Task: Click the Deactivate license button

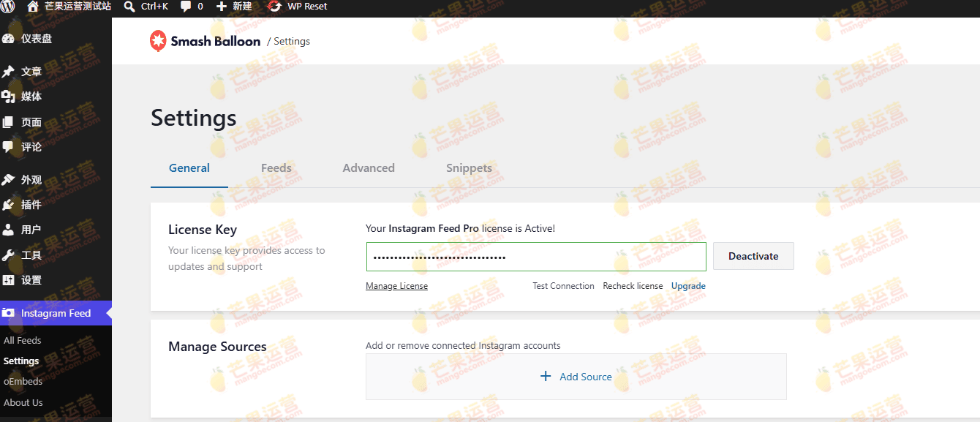Action: click(x=753, y=256)
